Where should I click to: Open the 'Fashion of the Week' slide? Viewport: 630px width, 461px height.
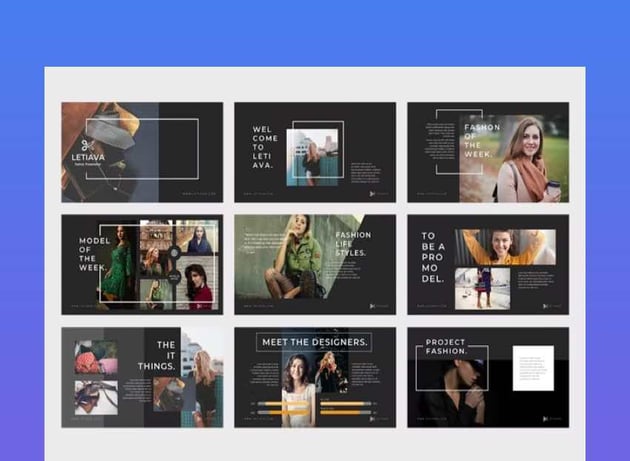[x=487, y=152]
